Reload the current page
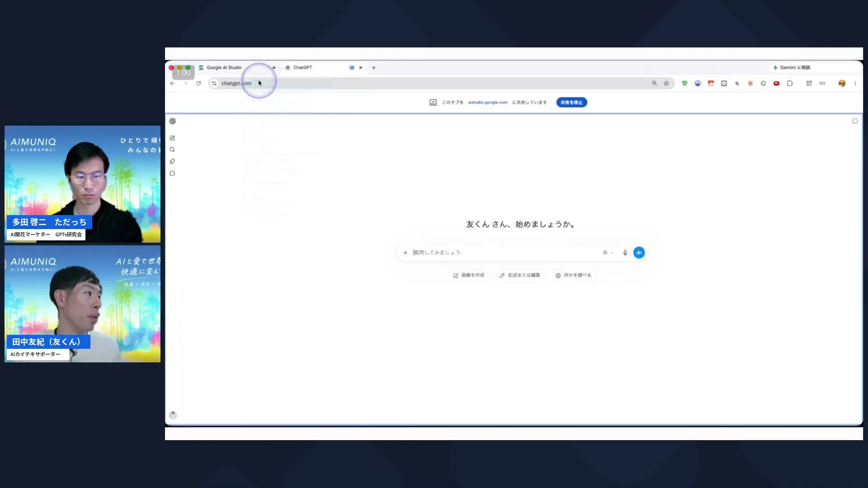The image size is (868, 488). pyautogui.click(x=198, y=83)
